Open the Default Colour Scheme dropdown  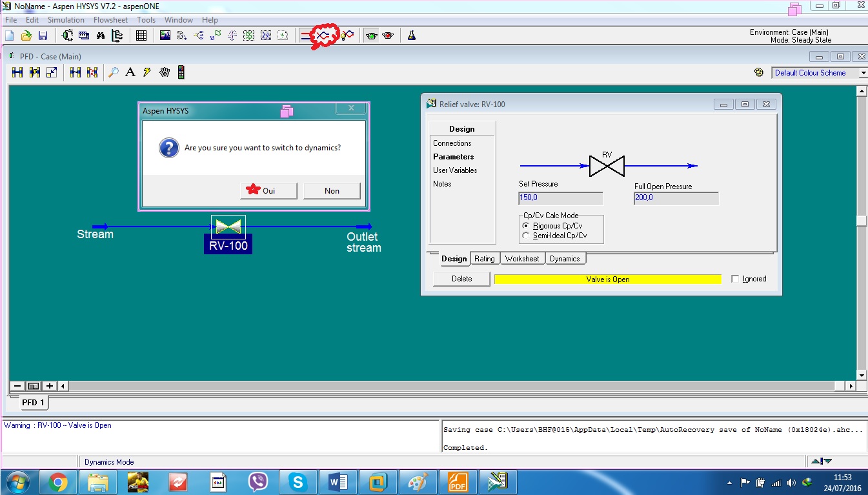863,73
